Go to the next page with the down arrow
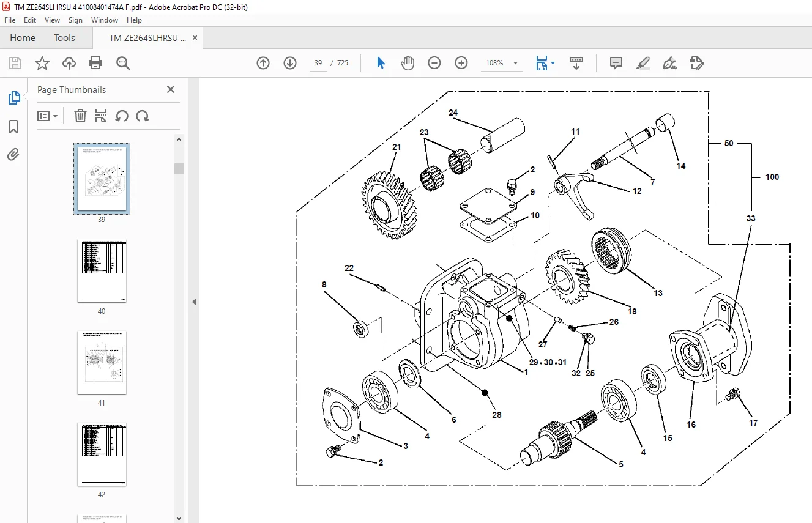812x523 pixels. [290, 63]
